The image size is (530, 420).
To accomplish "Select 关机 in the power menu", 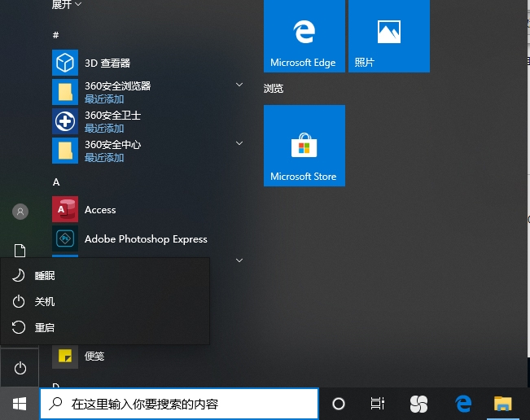I will pos(105,301).
